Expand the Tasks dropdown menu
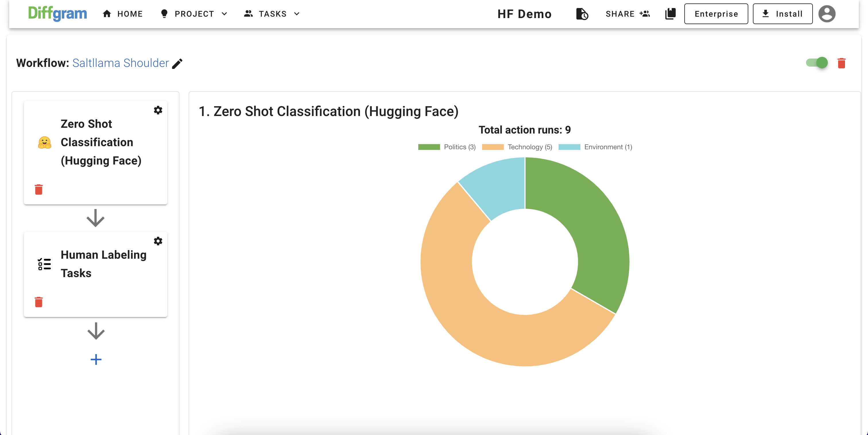This screenshot has height=435, width=868. pyautogui.click(x=272, y=14)
